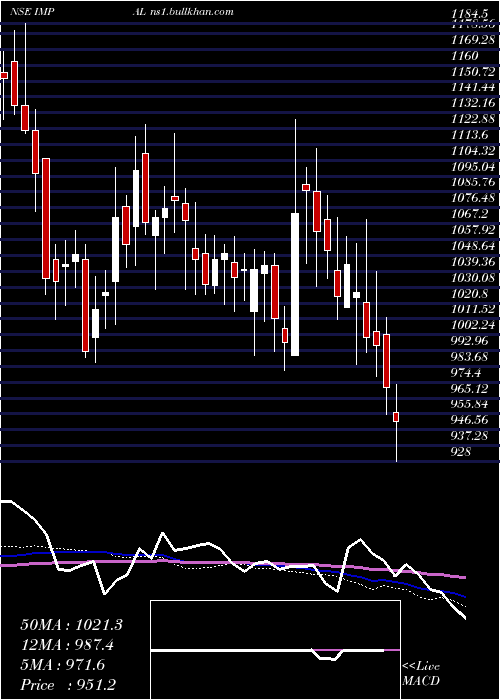Select the 955.84 price axis label
Image resolution: width=500 pixels, height=700 pixels.
tap(470, 404)
